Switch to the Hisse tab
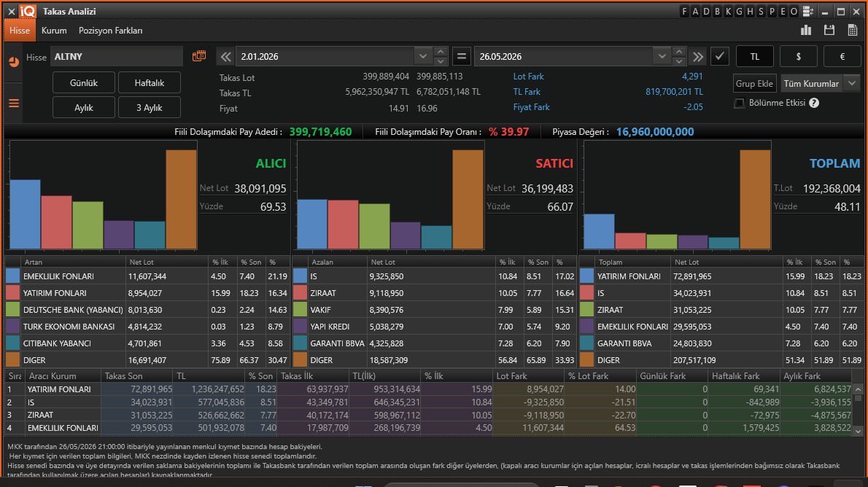 pos(20,31)
